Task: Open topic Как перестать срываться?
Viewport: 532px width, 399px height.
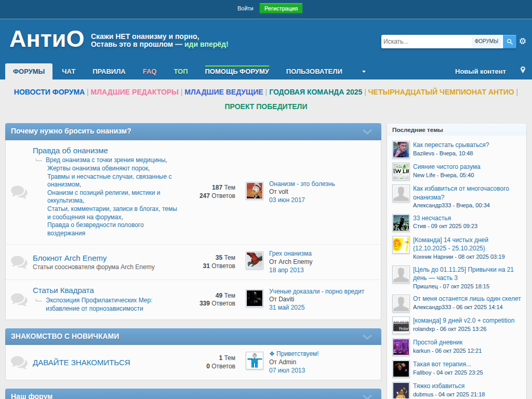Action: (x=450, y=145)
